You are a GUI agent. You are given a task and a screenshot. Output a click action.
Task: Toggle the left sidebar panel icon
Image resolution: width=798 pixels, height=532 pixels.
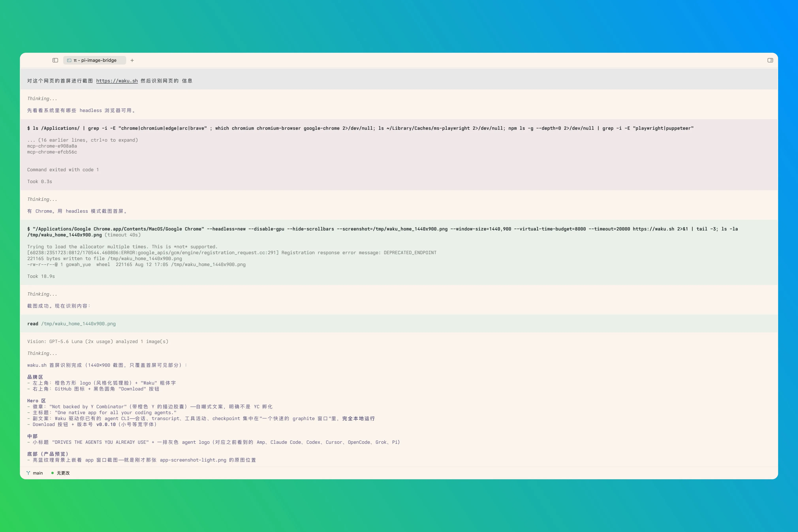pos(55,60)
